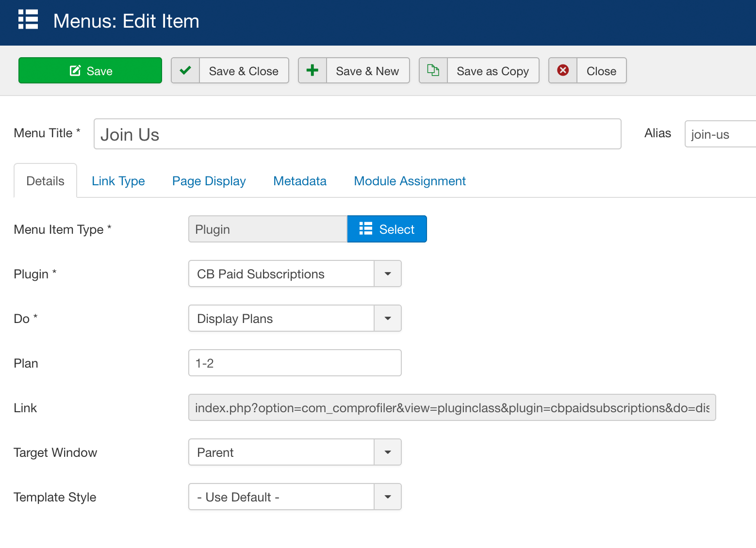
Task: Click the copy icon beside Save as Copy
Action: (x=433, y=70)
